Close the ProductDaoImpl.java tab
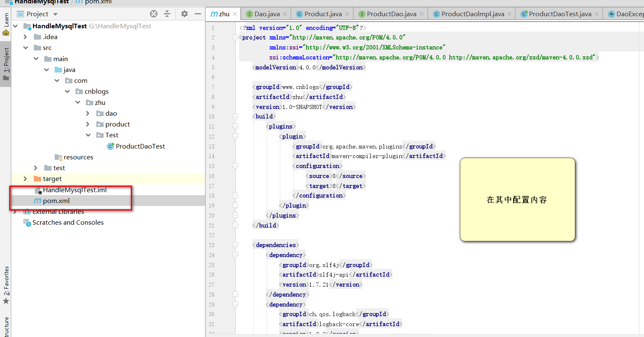The width and height of the screenshot is (644, 337). pos(509,14)
